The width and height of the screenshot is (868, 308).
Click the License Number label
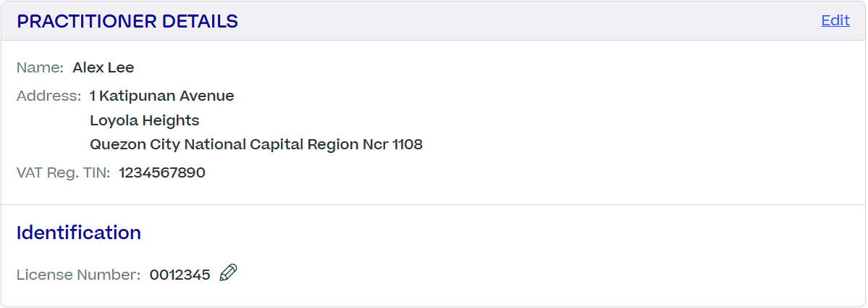(x=79, y=275)
